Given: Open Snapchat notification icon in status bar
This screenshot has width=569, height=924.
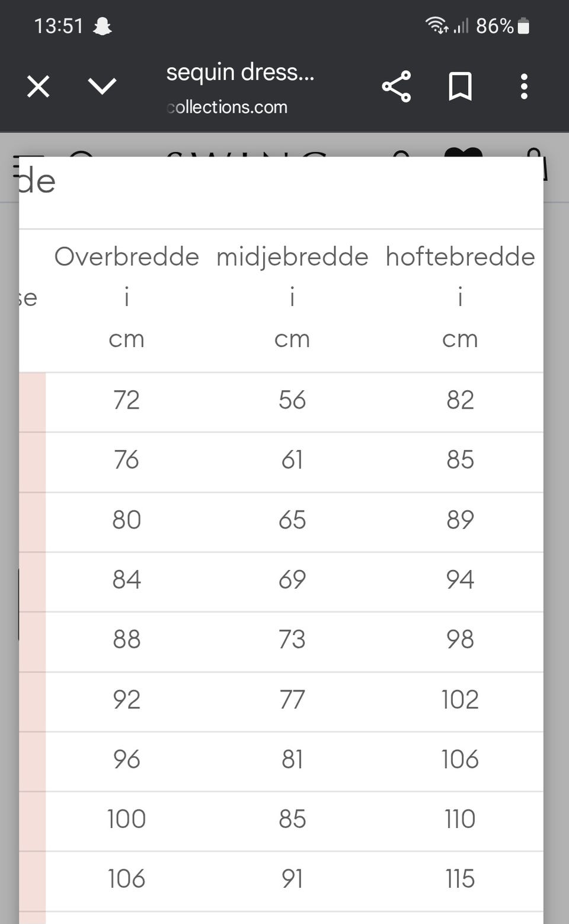Looking at the screenshot, I should click(103, 26).
